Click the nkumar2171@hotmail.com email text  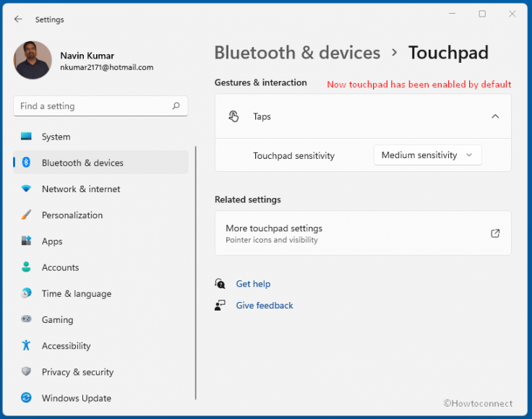pyautogui.click(x=106, y=67)
